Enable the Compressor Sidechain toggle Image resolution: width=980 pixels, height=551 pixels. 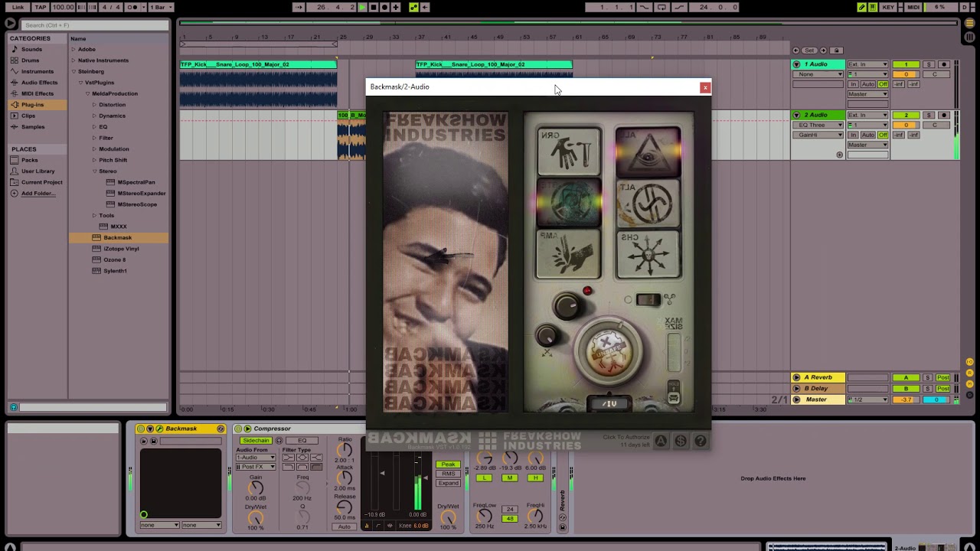(x=256, y=441)
